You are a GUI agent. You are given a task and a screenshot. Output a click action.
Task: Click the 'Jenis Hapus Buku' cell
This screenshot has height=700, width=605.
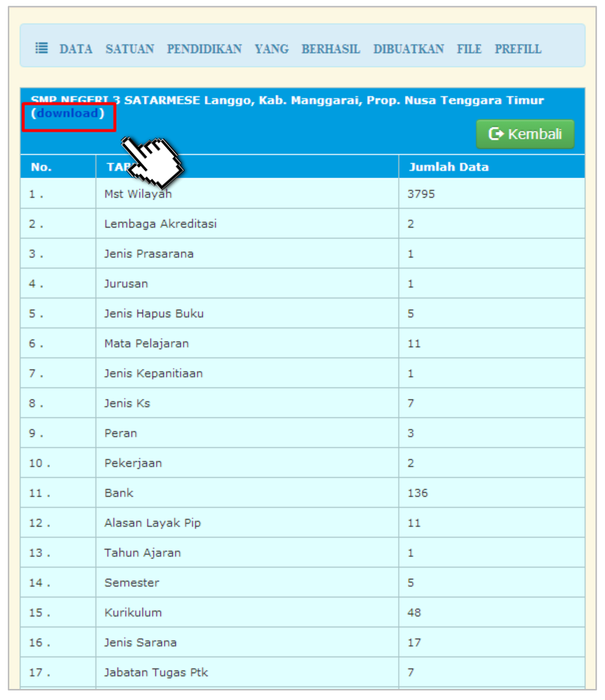[x=154, y=314]
